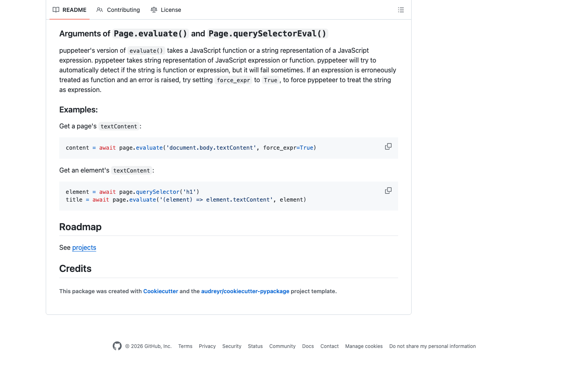Viewport: 588px width, 368px height.
Task: Switch to the README tab
Action: [75, 9]
